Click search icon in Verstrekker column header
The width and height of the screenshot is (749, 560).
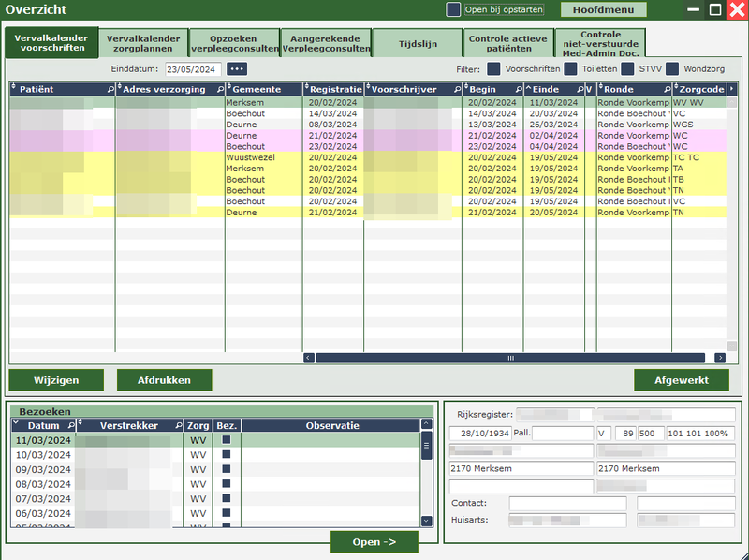(178, 425)
